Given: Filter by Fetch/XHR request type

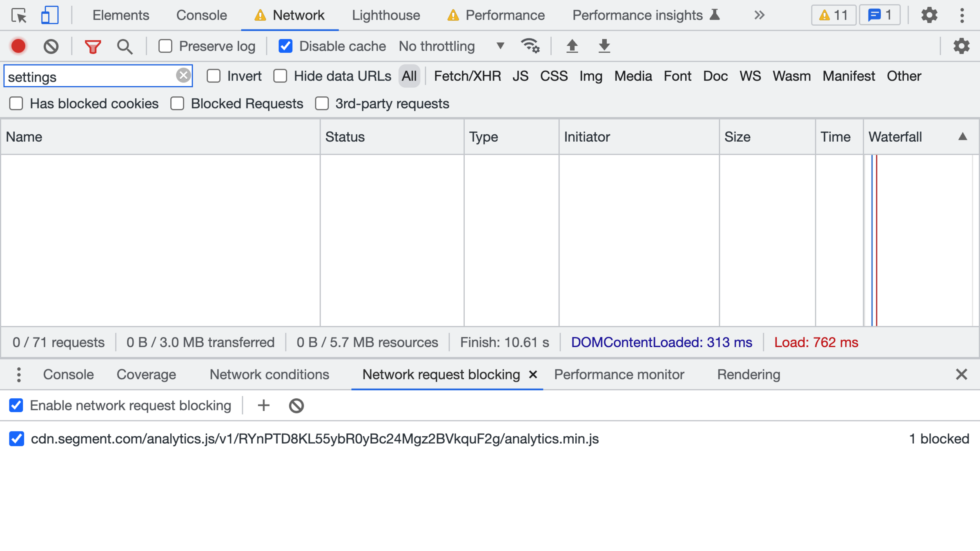Looking at the screenshot, I should (467, 76).
